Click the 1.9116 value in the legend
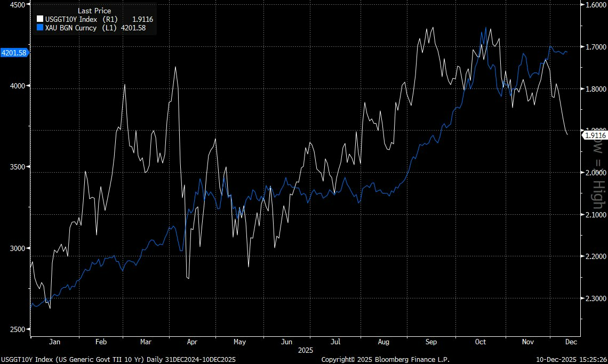Image resolution: width=608 pixels, height=364 pixels. coord(142,19)
